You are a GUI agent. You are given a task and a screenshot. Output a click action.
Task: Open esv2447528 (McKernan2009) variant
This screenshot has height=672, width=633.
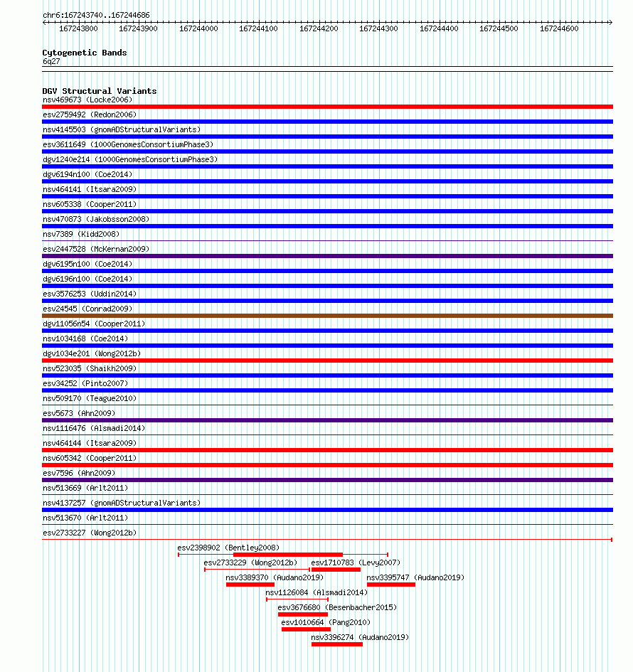tap(96, 249)
